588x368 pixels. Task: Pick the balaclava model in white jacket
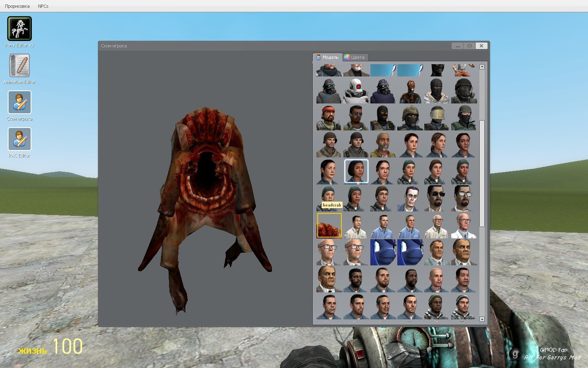click(x=437, y=91)
